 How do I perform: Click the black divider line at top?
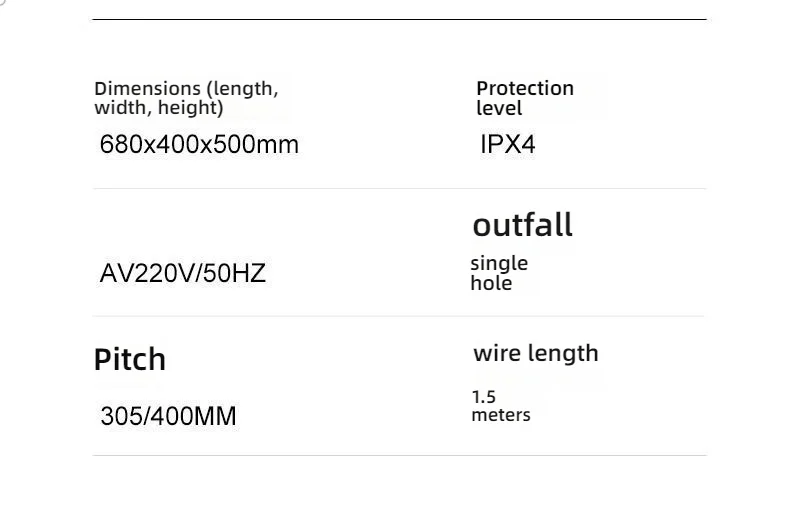(400, 19)
